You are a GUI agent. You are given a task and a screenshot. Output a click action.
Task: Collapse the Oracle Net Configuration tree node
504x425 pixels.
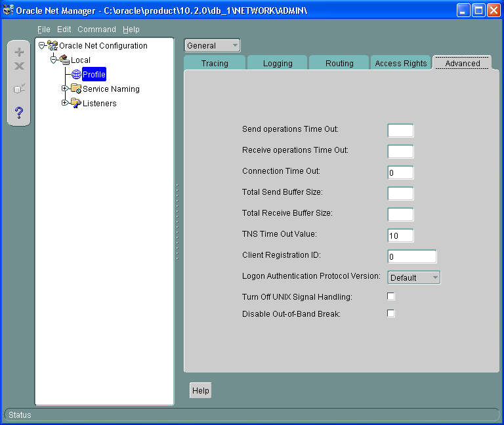[x=41, y=46]
